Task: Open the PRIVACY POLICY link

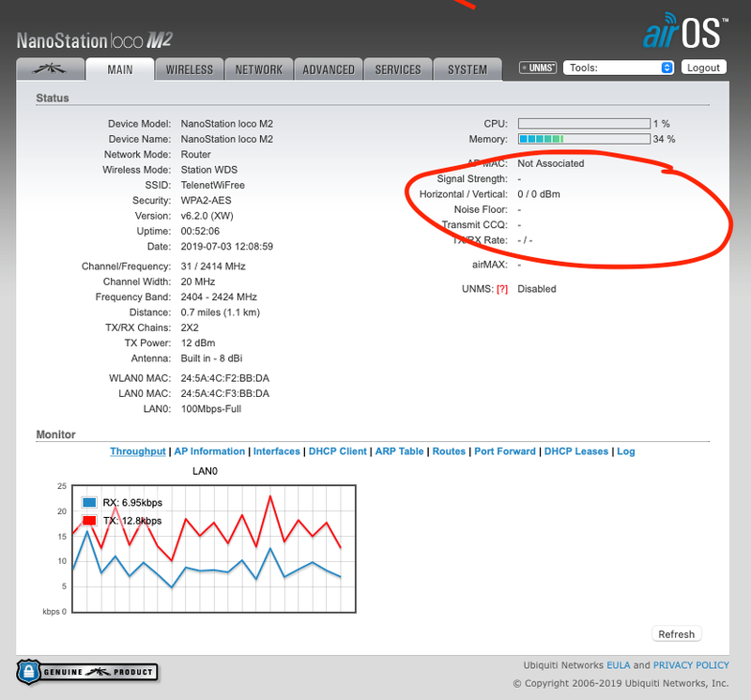Action: point(691,665)
